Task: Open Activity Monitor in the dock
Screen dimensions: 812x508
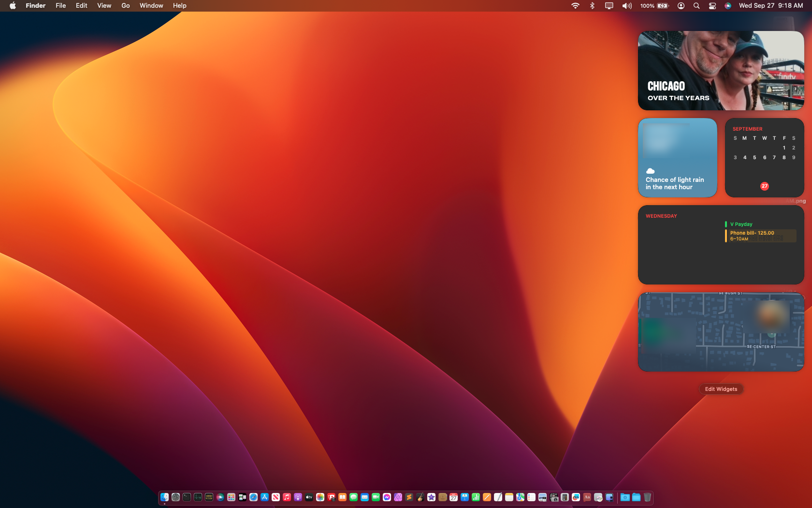Action: [x=198, y=497]
